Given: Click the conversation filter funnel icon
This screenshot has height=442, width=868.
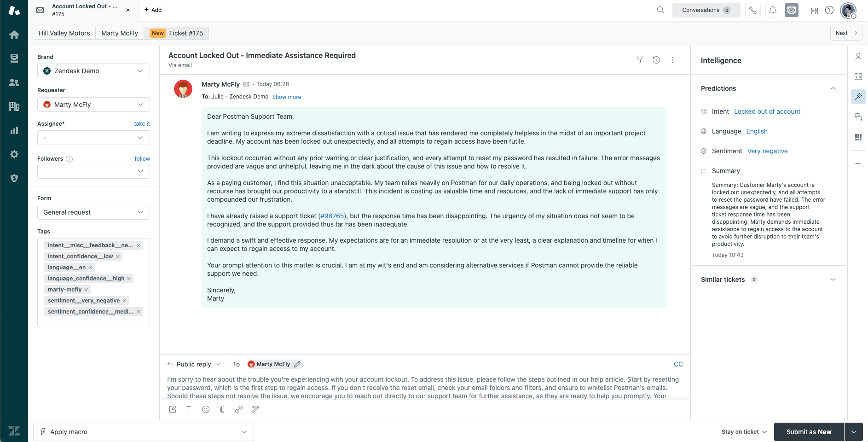Looking at the screenshot, I should (640, 60).
